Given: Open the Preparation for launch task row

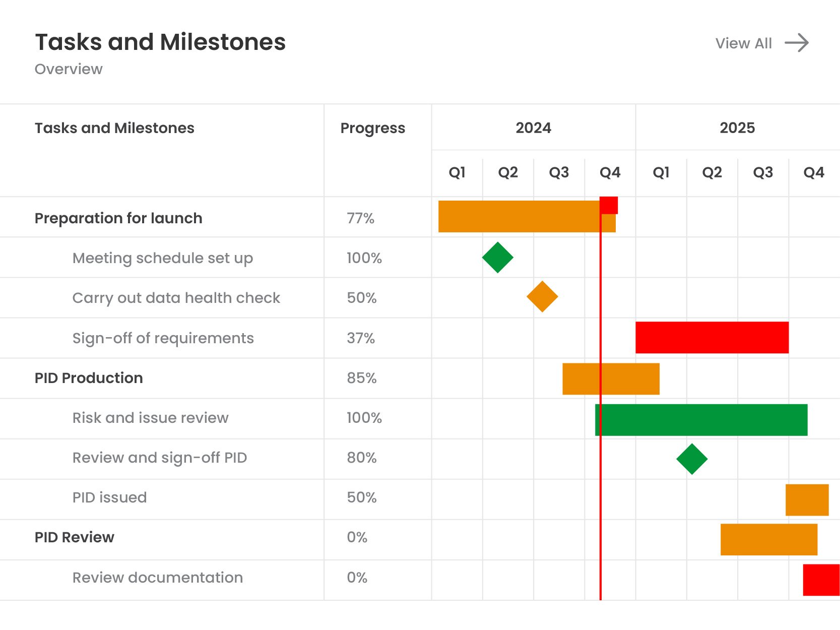Looking at the screenshot, I should (x=118, y=218).
